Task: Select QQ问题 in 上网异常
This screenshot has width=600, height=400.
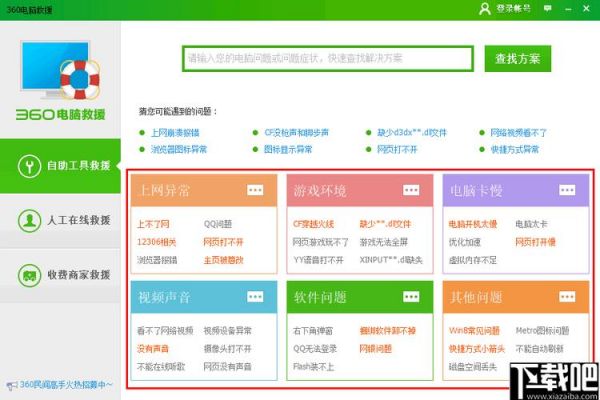Action: coord(218,224)
